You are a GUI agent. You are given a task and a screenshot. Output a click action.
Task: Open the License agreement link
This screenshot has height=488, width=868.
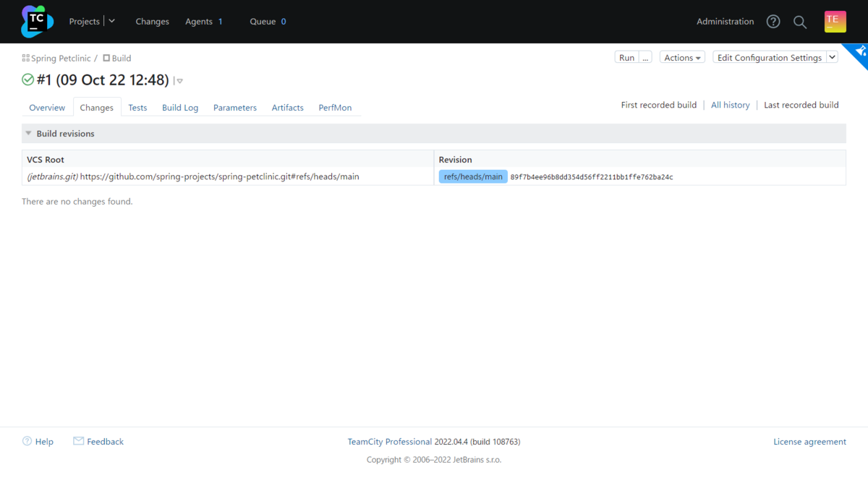coord(809,442)
